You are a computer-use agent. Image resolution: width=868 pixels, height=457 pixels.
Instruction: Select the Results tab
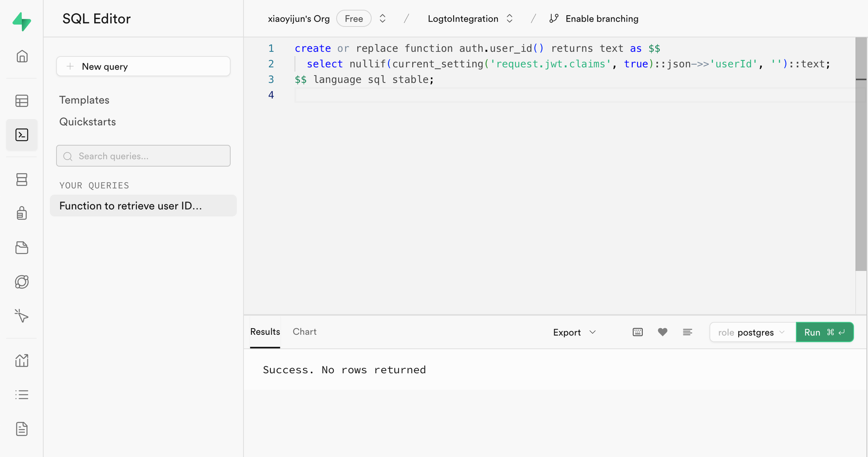click(x=265, y=332)
